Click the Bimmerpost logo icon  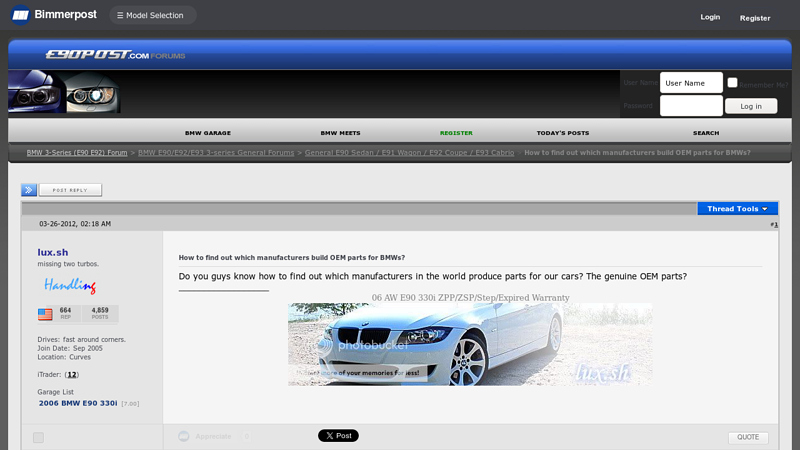(20, 15)
